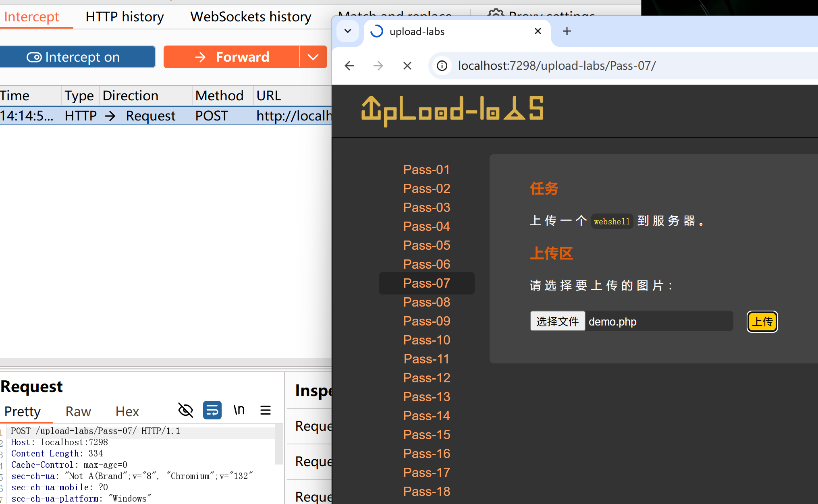
Task: Toggle the Intercept on button
Action: tap(77, 57)
